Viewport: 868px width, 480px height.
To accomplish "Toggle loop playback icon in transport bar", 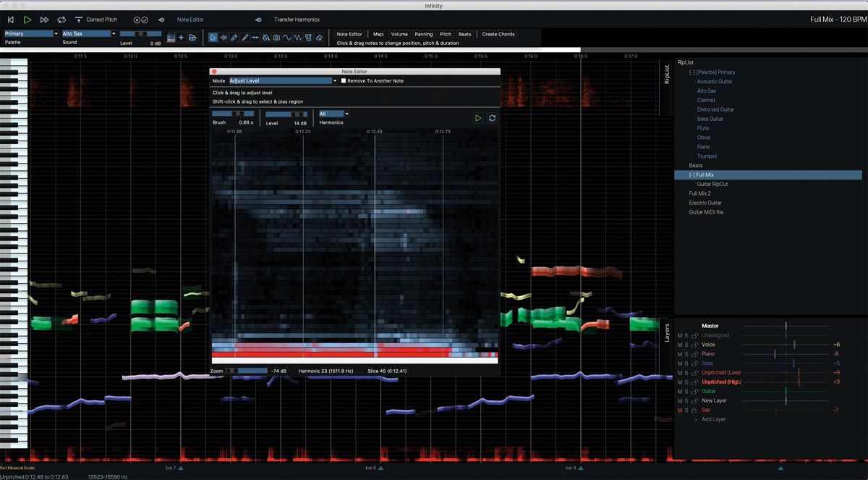I will click(61, 20).
